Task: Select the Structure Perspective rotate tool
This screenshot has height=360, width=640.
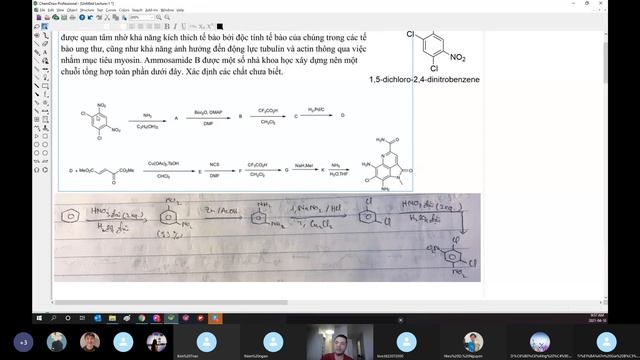Action: [37, 36]
